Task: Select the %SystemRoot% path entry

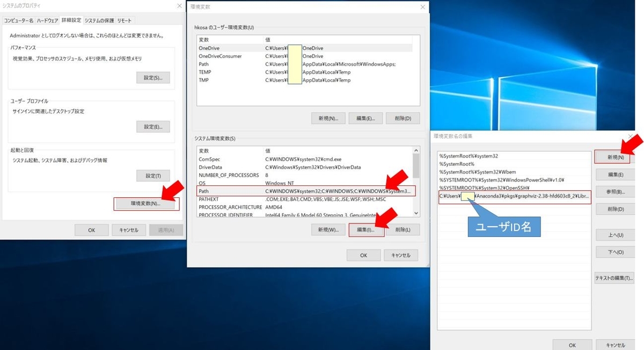Action: 515,164
